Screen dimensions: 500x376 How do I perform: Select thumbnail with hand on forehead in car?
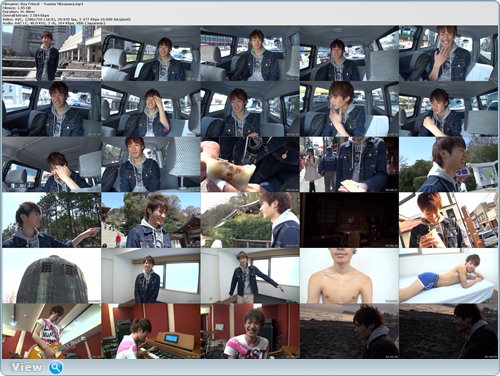(151, 109)
